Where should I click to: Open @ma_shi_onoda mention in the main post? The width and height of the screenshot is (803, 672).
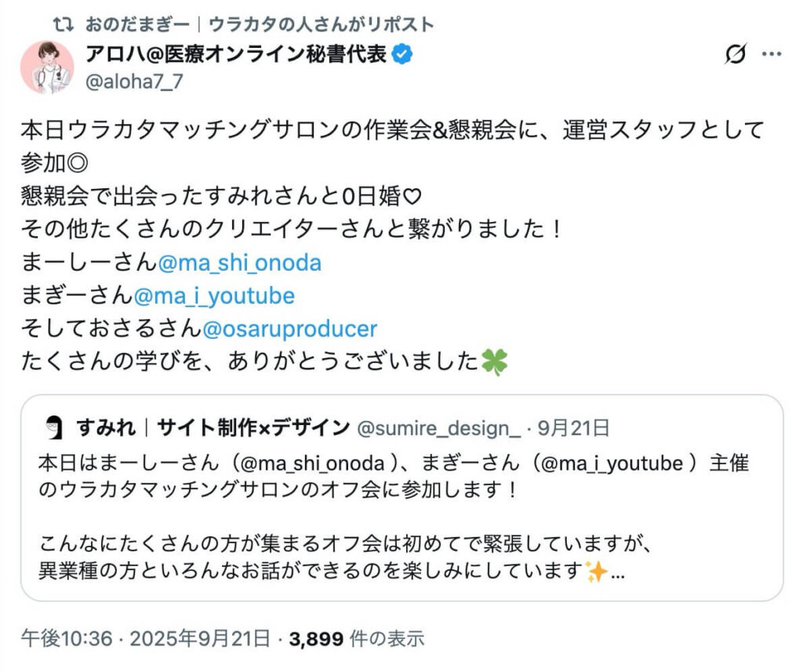(x=239, y=262)
